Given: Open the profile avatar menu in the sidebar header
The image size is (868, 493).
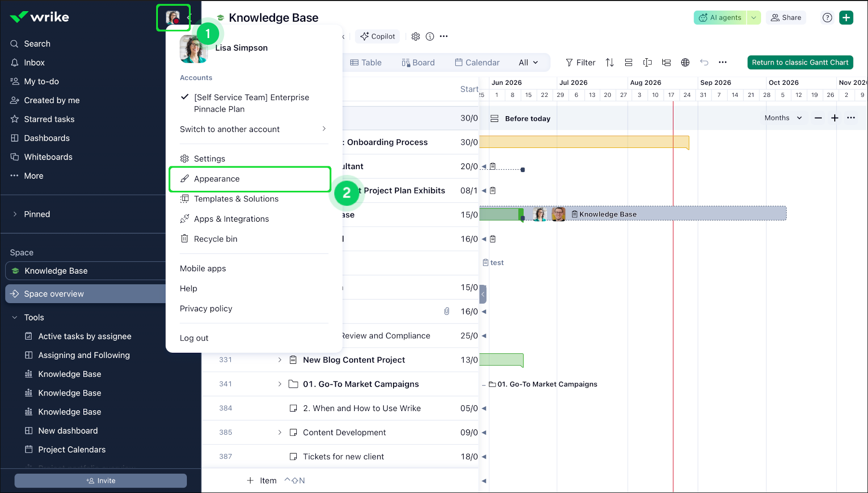Looking at the screenshot, I should coord(172,18).
